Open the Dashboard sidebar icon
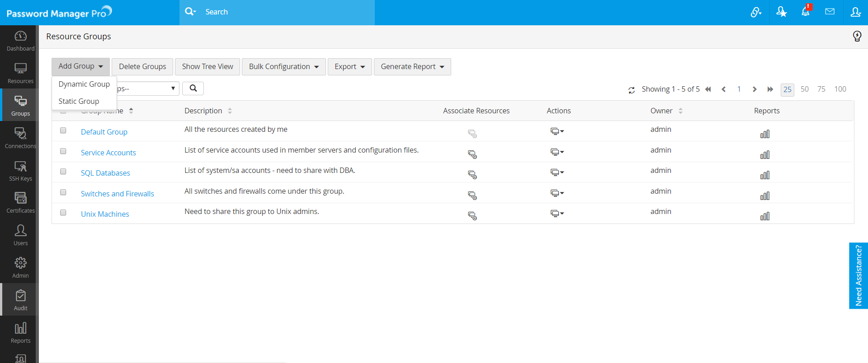 pos(20,41)
